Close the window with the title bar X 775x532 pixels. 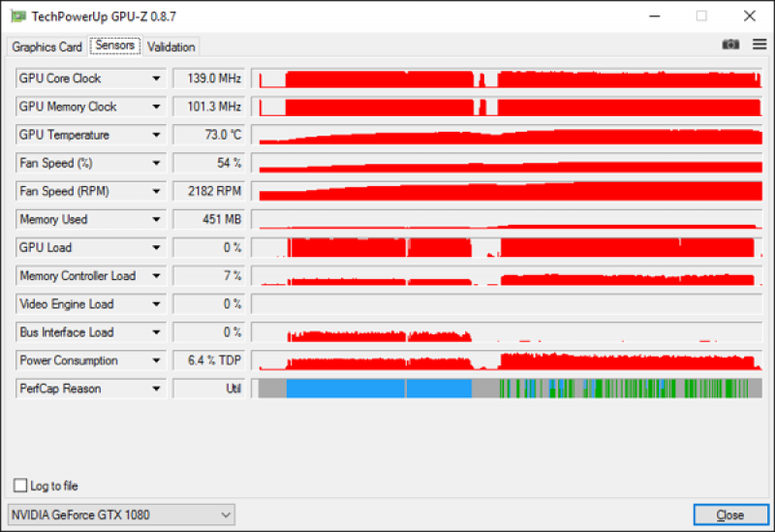[x=749, y=16]
